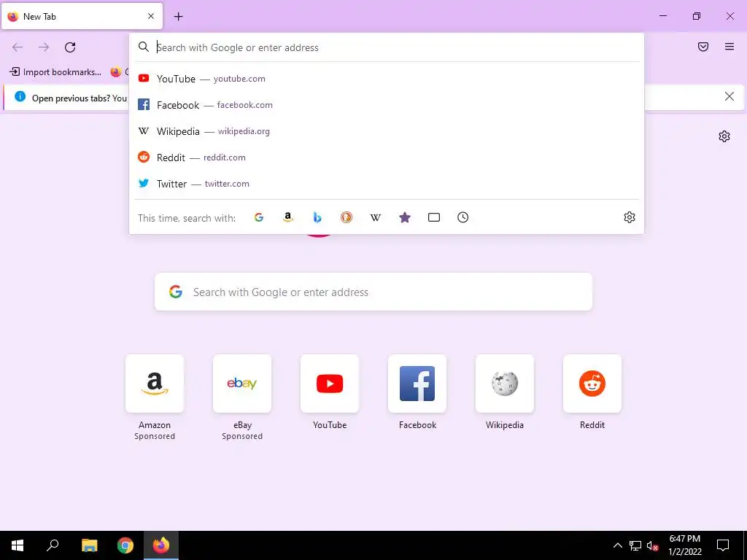Search this time with Wikipedia icon
Screen dimensions: 747x560
tap(376, 217)
